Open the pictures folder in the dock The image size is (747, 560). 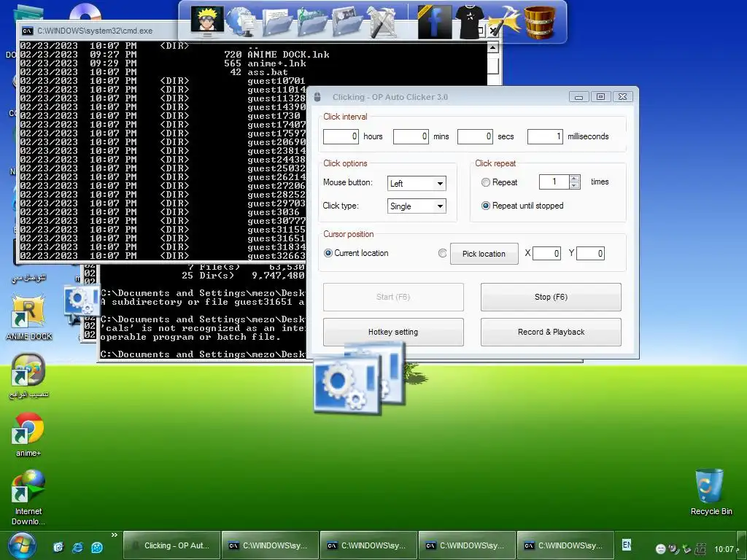pos(347,22)
